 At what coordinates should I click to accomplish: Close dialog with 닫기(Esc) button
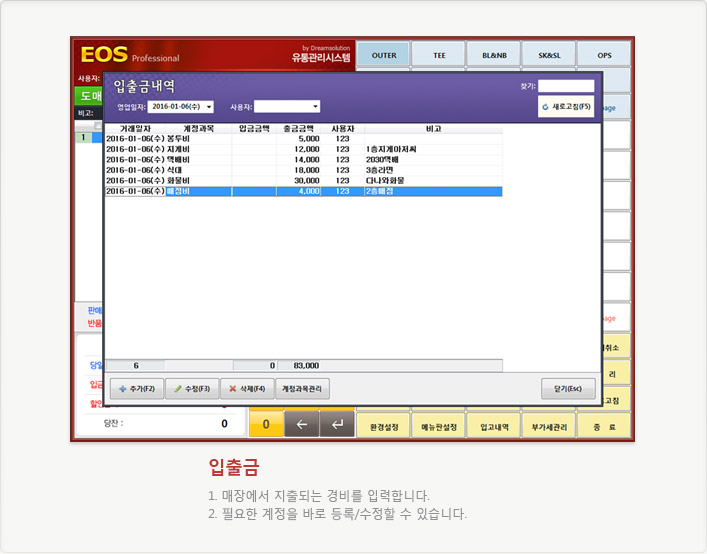click(x=568, y=389)
